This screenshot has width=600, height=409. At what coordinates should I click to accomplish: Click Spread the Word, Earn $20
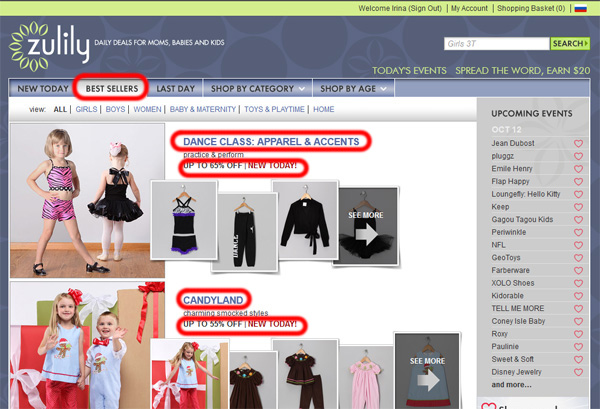click(523, 71)
